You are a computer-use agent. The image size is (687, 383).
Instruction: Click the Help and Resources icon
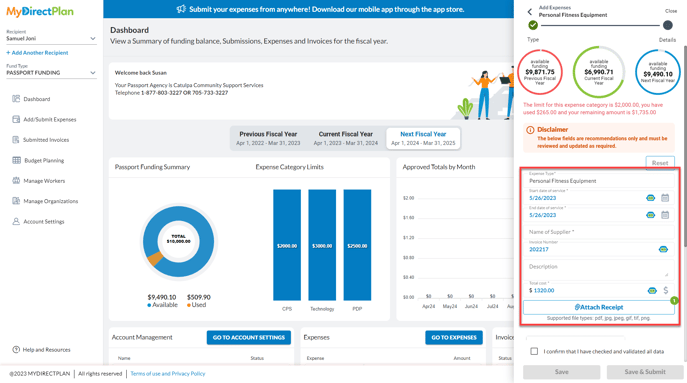pyautogui.click(x=16, y=350)
